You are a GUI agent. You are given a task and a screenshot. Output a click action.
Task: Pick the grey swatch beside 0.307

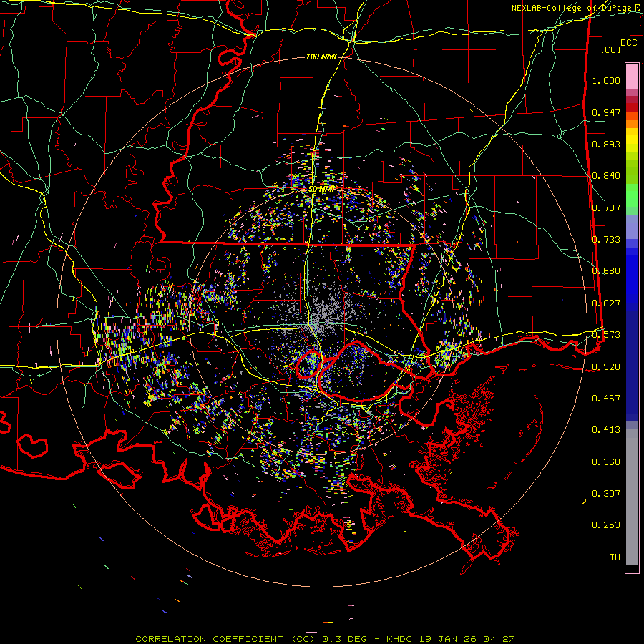632,497
